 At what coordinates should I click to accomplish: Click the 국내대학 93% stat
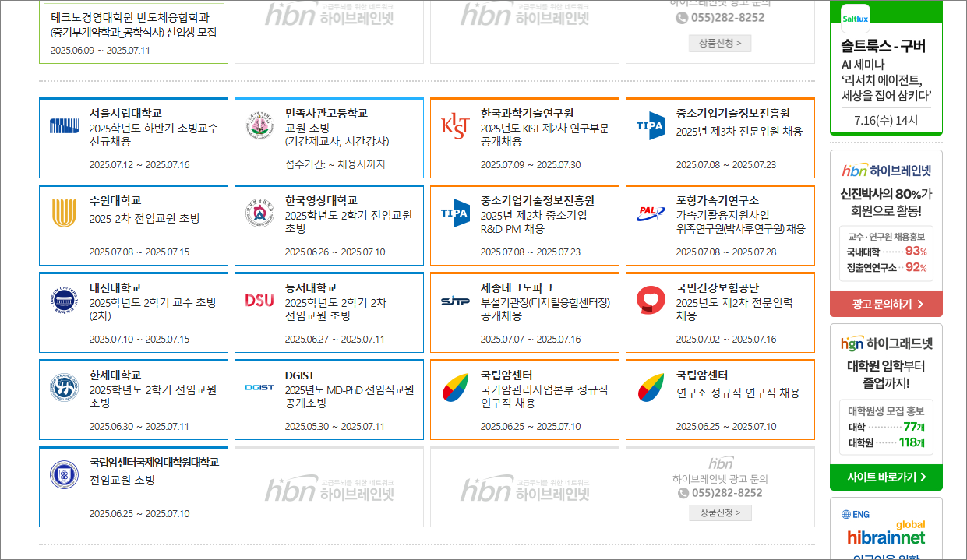click(887, 252)
